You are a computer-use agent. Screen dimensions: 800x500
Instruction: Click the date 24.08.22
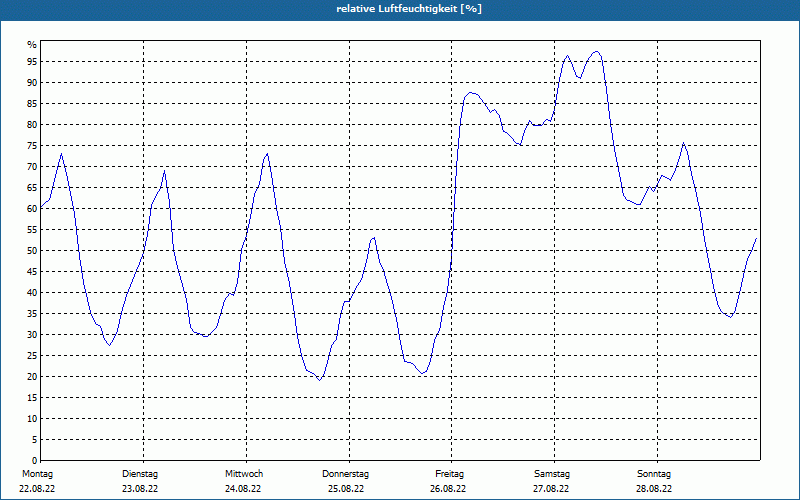click(243, 489)
